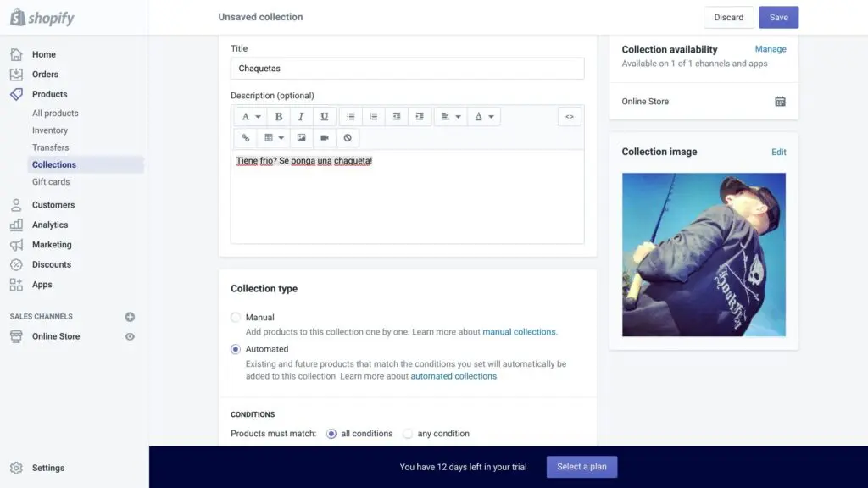868x488 pixels.
Task: Choose the Automated collection type
Action: point(236,349)
